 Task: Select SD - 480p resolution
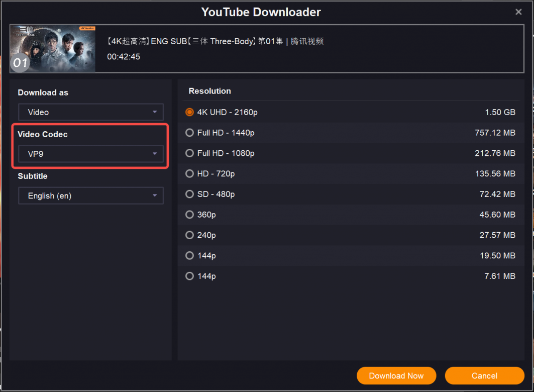pyautogui.click(x=190, y=194)
